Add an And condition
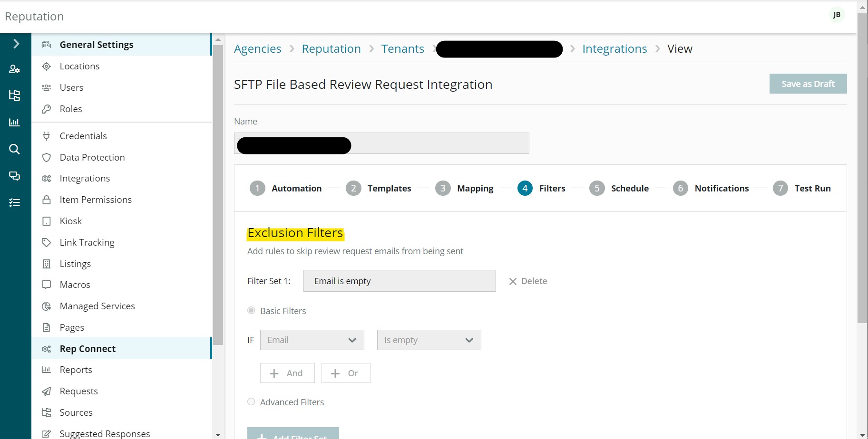Screen dimensions: 868x439 [287, 373]
